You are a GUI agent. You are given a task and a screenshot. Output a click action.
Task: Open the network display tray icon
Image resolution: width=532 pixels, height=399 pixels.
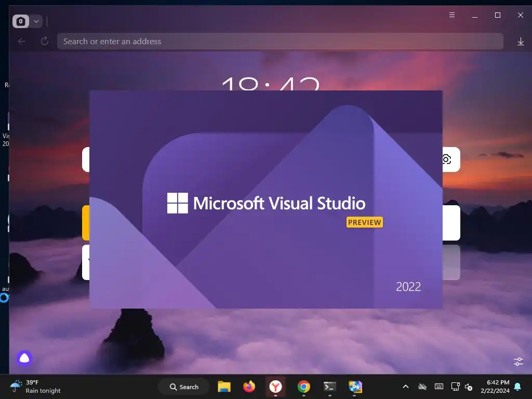pyautogui.click(x=455, y=387)
